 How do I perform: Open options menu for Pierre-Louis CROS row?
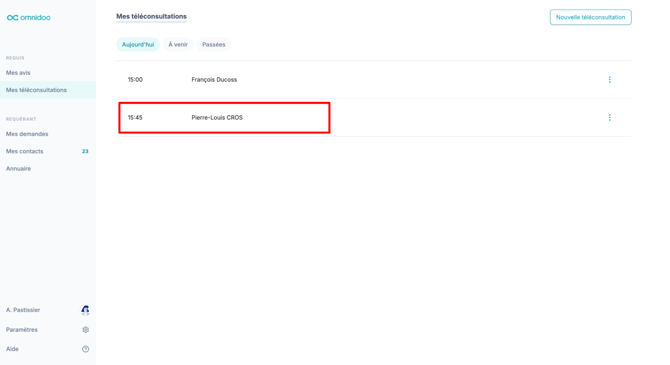[x=609, y=118]
